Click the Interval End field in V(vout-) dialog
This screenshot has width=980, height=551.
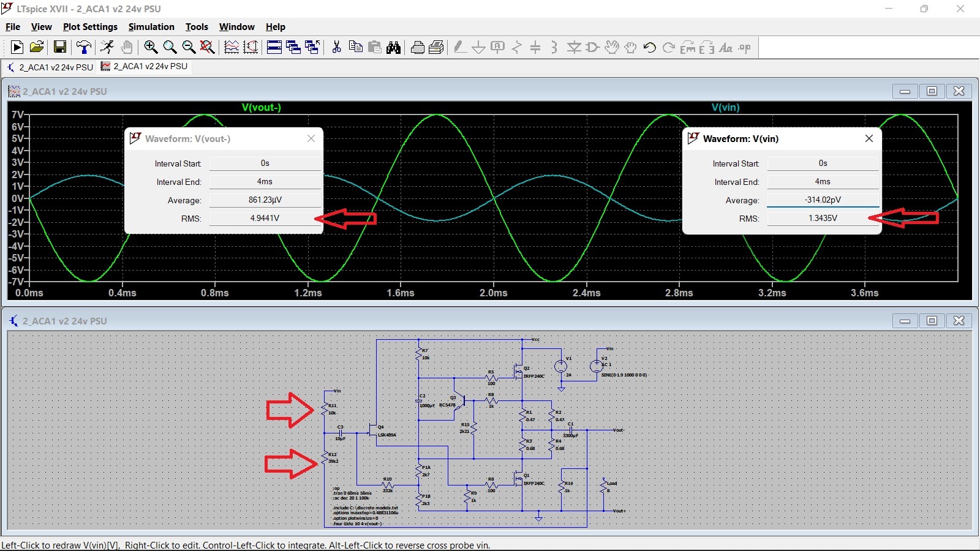[x=265, y=182]
